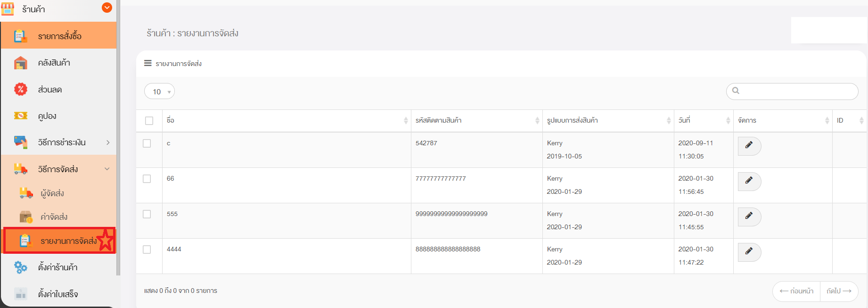Collapse the ร้านค้า menu with orange arrow
The image size is (868, 308).
(x=107, y=8)
